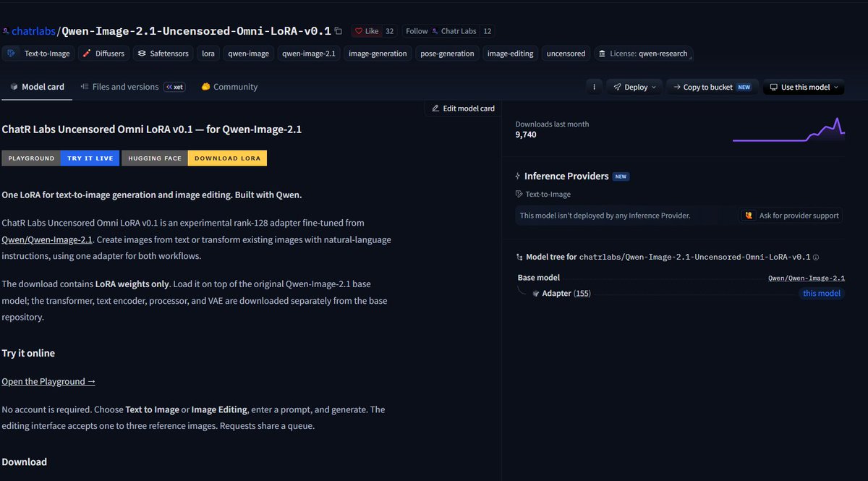Viewport: 868px width, 481px height.
Task: Open the License: qwen-research tag
Action: 643,54
